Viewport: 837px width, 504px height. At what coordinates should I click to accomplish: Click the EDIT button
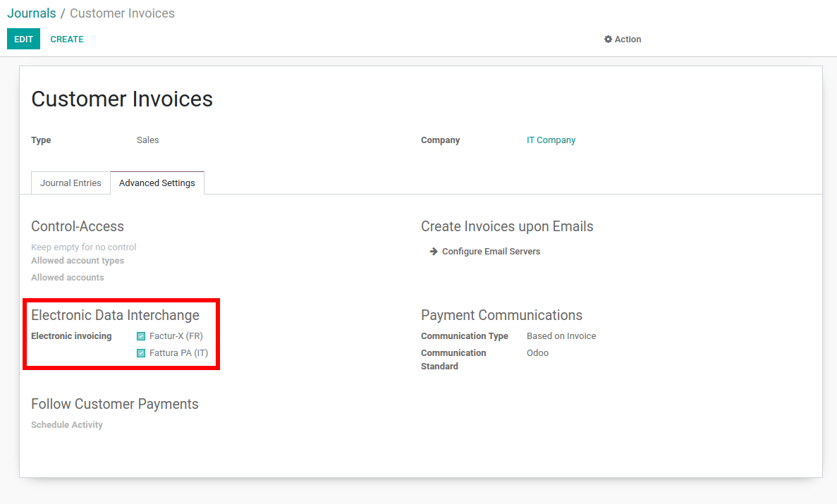(x=23, y=39)
